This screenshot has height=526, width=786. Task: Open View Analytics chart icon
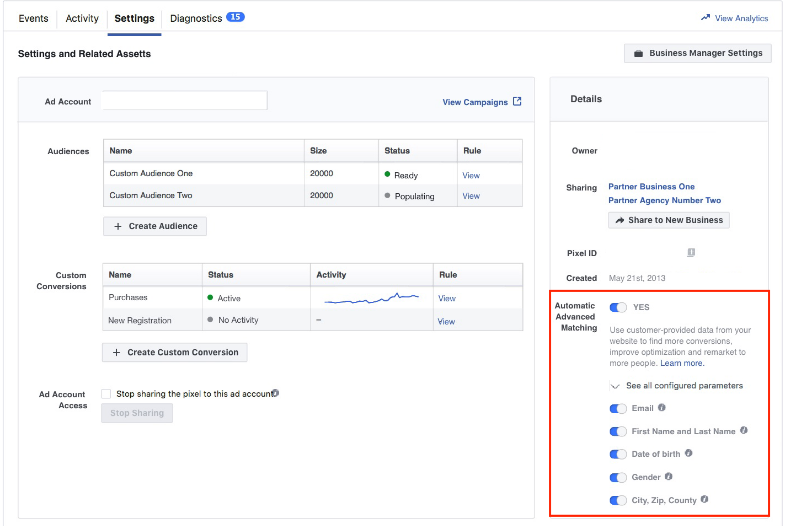coord(705,18)
